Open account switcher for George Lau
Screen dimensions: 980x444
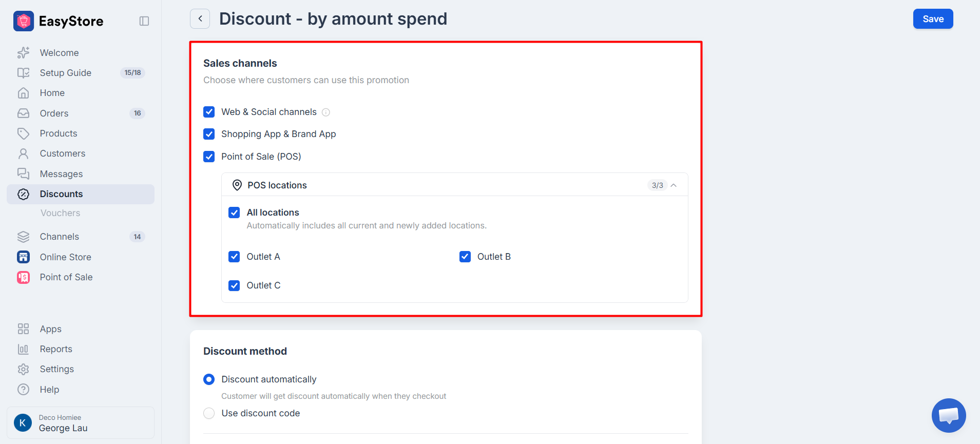tap(81, 423)
